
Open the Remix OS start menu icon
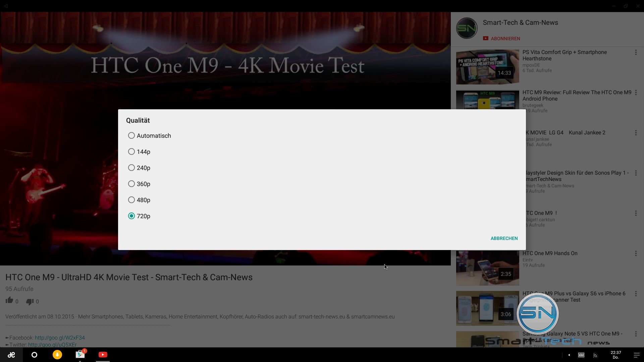click(x=11, y=355)
